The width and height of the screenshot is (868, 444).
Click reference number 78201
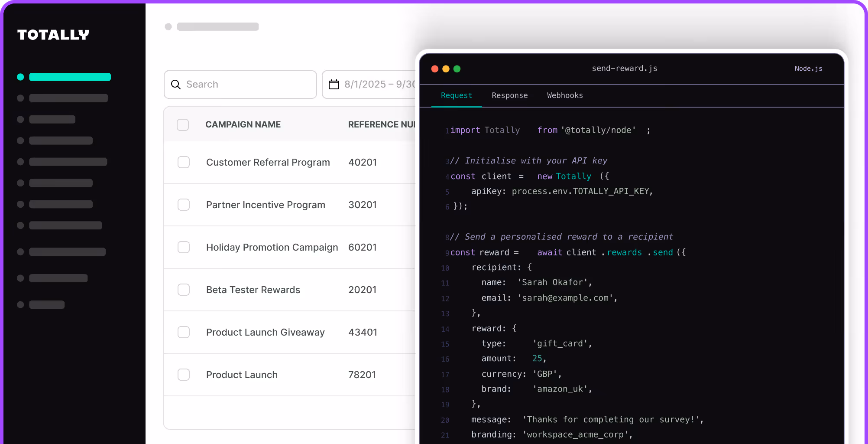tap(362, 375)
